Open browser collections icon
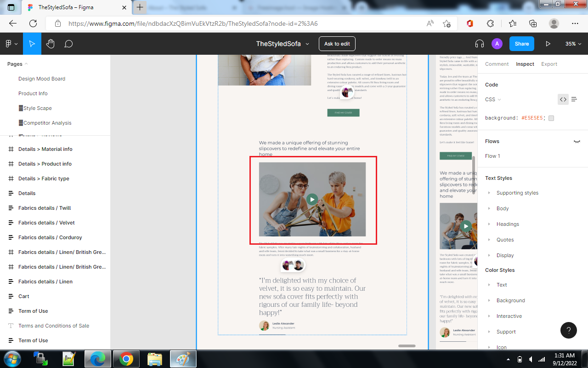Image resolution: width=588 pixels, height=368 pixels. click(x=533, y=23)
